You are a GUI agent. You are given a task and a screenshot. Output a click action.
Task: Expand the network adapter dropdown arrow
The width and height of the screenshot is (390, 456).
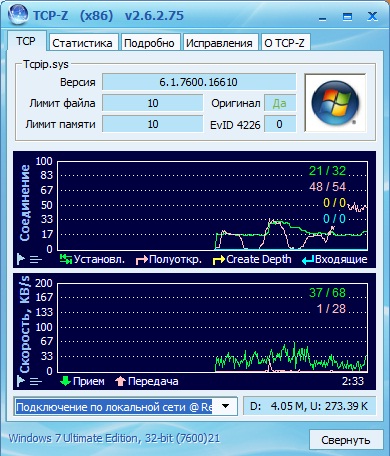point(226,406)
